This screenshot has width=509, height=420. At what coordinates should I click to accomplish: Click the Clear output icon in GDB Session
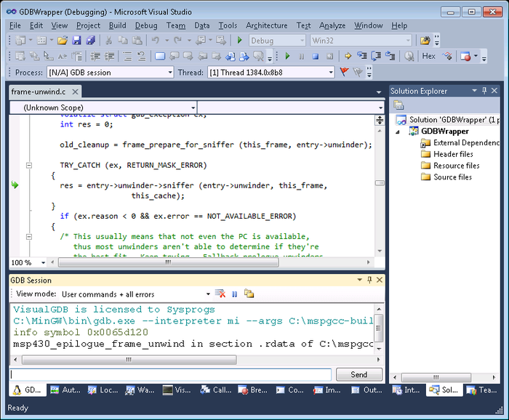(220, 294)
